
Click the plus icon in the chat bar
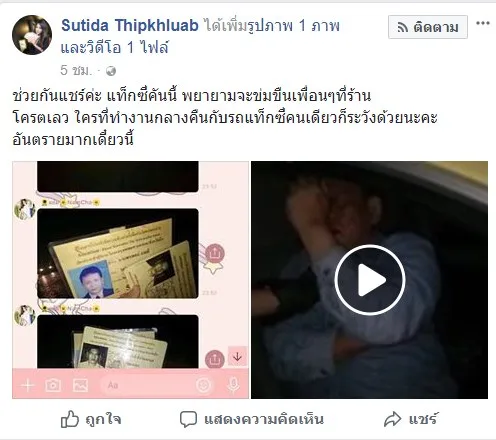[x=27, y=385]
